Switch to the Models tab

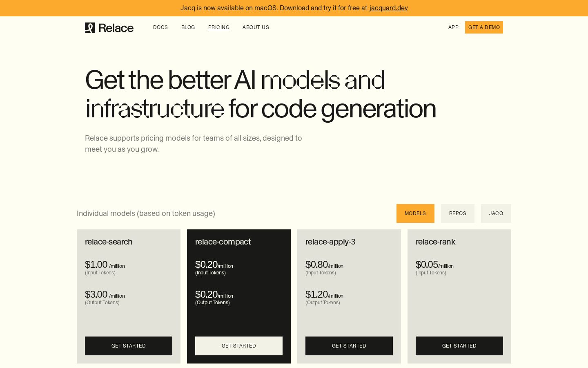click(415, 213)
